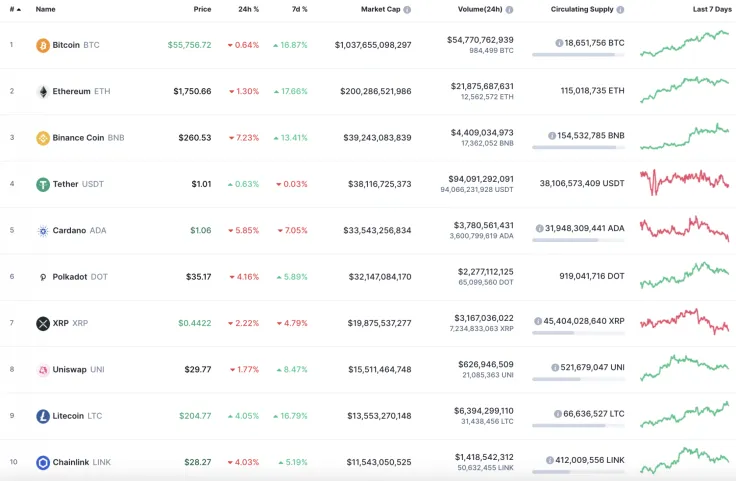
Task: Click the Ethereum logo icon
Action: click(43, 92)
